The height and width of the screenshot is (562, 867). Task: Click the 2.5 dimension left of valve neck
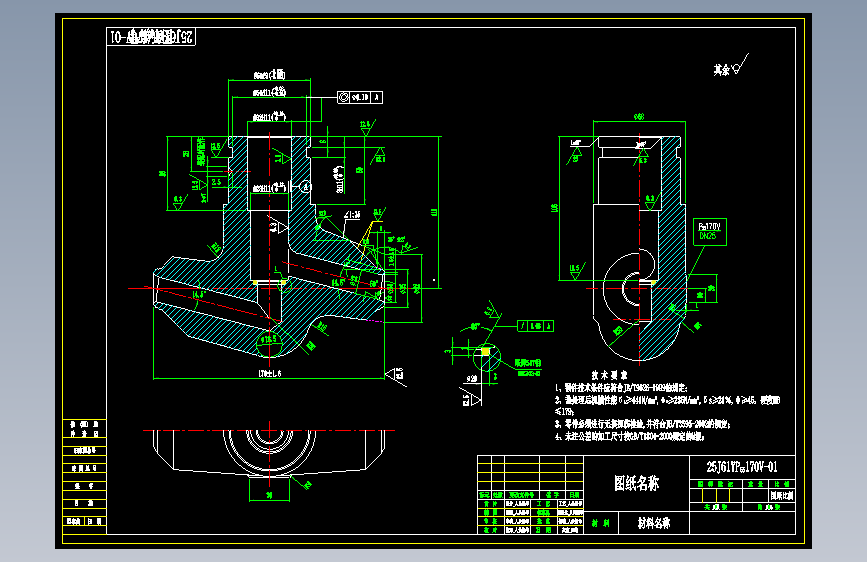click(216, 182)
